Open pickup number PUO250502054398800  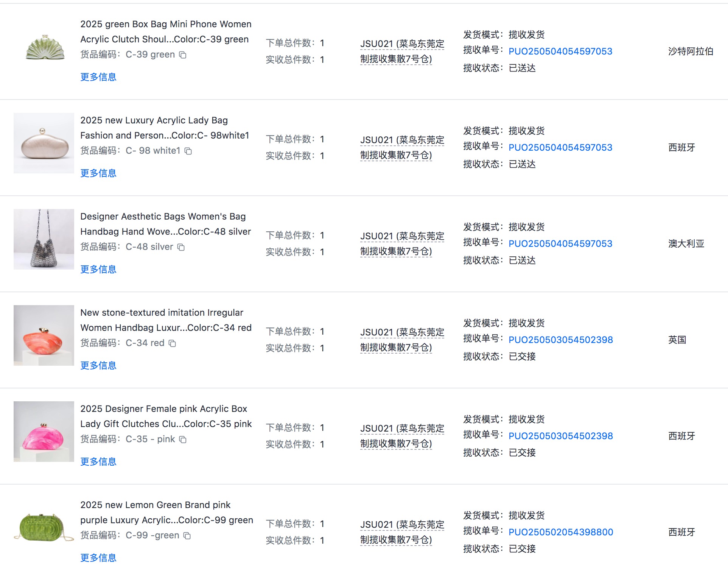pyautogui.click(x=561, y=532)
